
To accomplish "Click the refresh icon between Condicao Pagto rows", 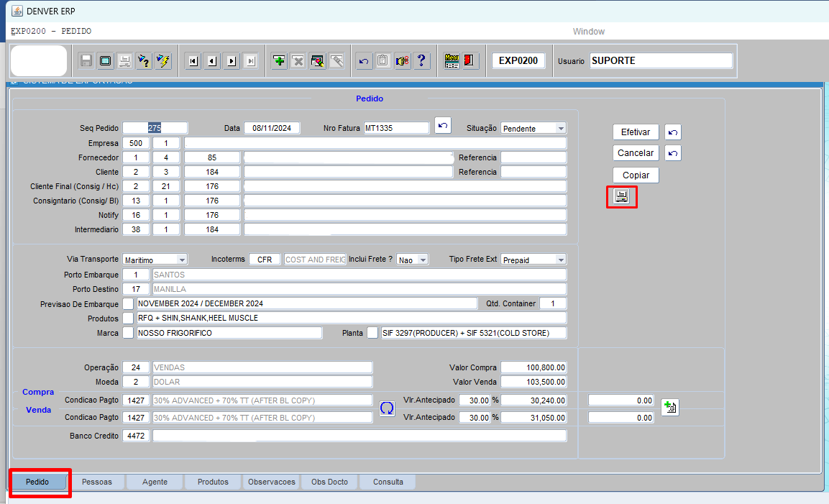I will [x=387, y=408].
